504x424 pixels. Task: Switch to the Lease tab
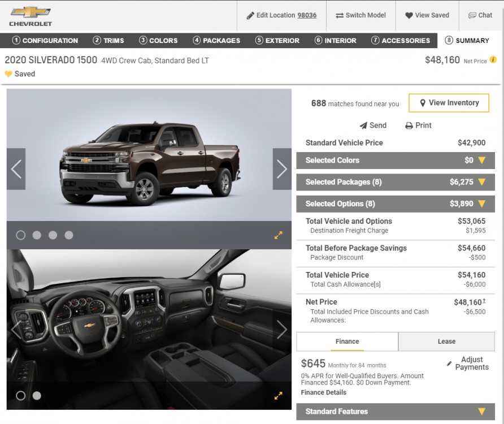(x=446, y=341)
